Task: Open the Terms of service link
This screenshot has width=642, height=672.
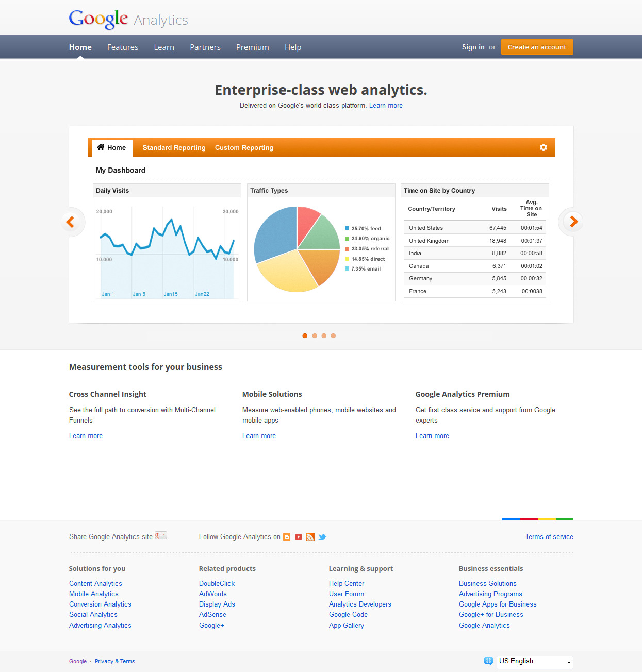Action: pyautogui.click(x=549, y=537)
